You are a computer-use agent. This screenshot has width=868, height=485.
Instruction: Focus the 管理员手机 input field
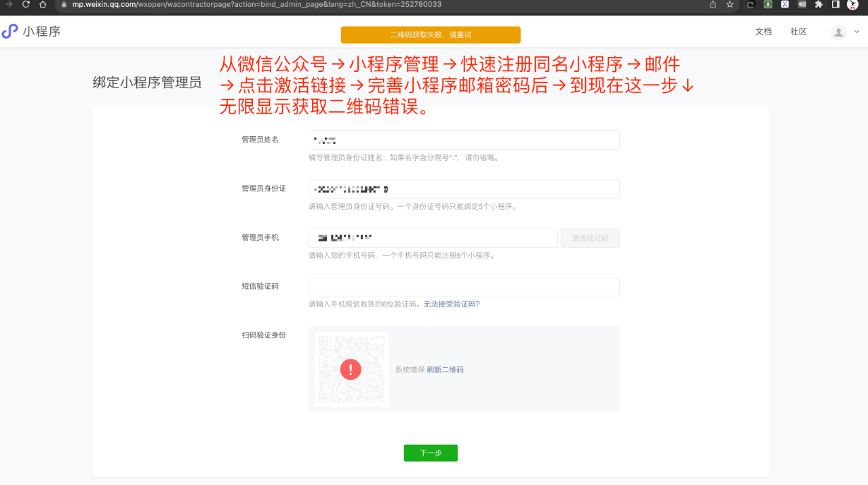coord(433,237)
